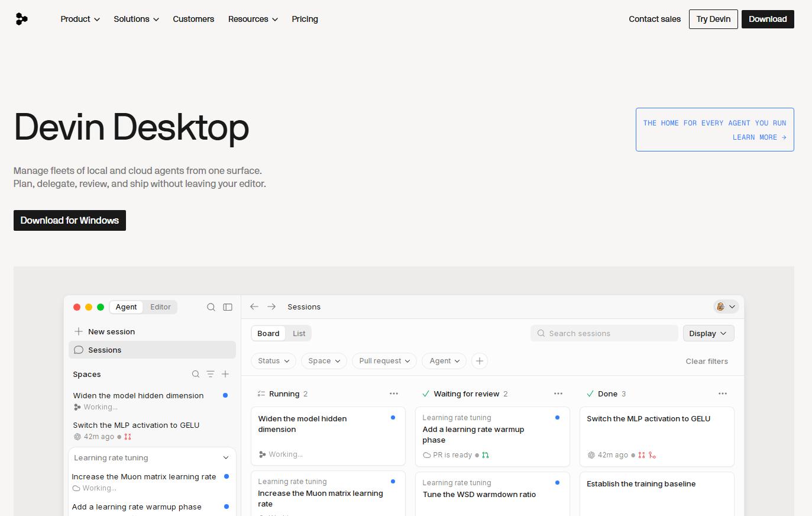Open Done card Switch the MLP activation to GELU
812x516 pixels.
[x=657, y=436]
